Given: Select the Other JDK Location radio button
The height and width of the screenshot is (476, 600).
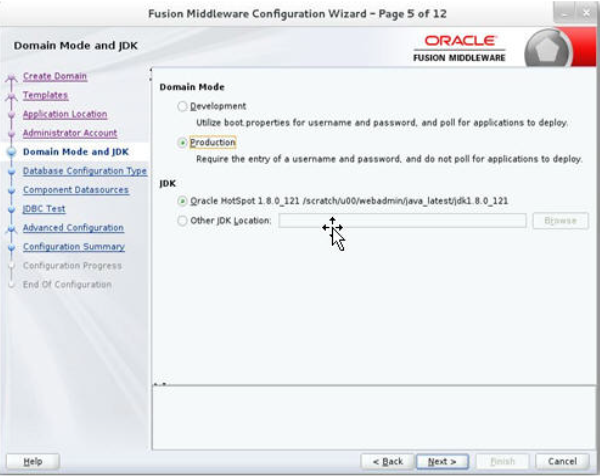Looking at the screenshot, I should (x=183, y=221).
